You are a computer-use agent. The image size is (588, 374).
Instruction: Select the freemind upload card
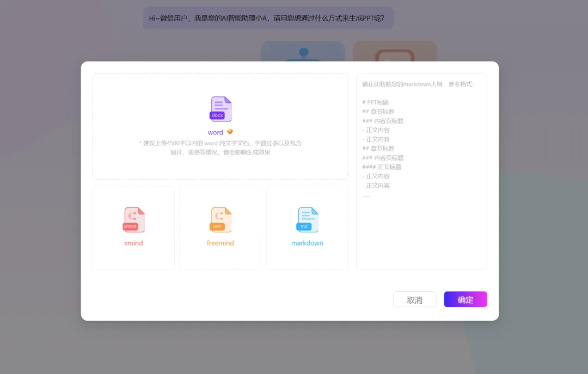pos(220,228)
